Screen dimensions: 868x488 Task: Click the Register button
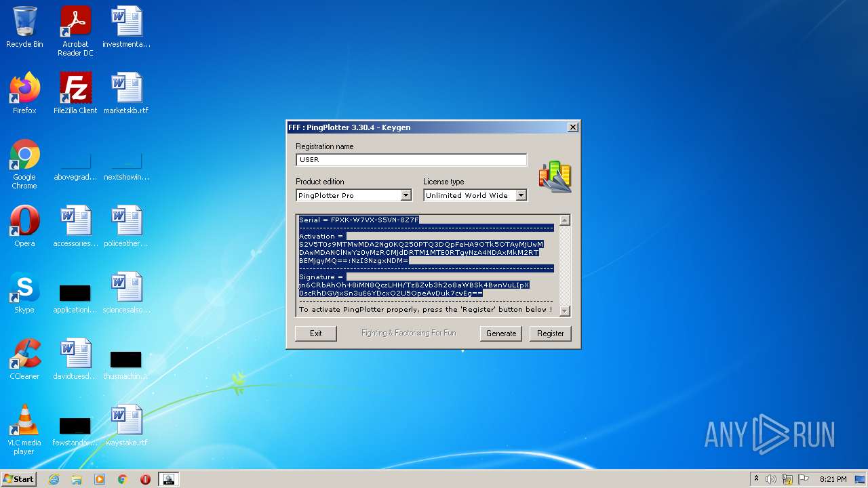pyautogui.click(x=551, y=333)
